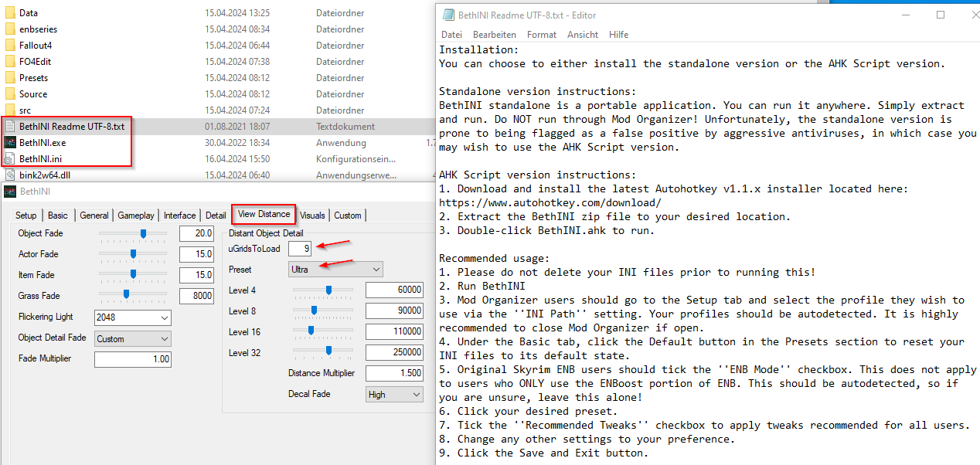Viewport: 980px width, 465px height.
Task: Click the Item Fade value field
Action: click(196, 275)
